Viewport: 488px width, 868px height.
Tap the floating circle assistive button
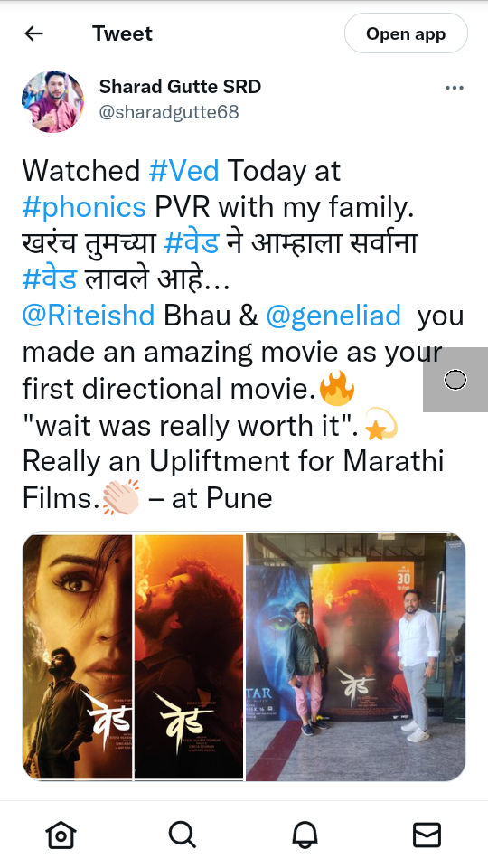click(x=455, y=380)
